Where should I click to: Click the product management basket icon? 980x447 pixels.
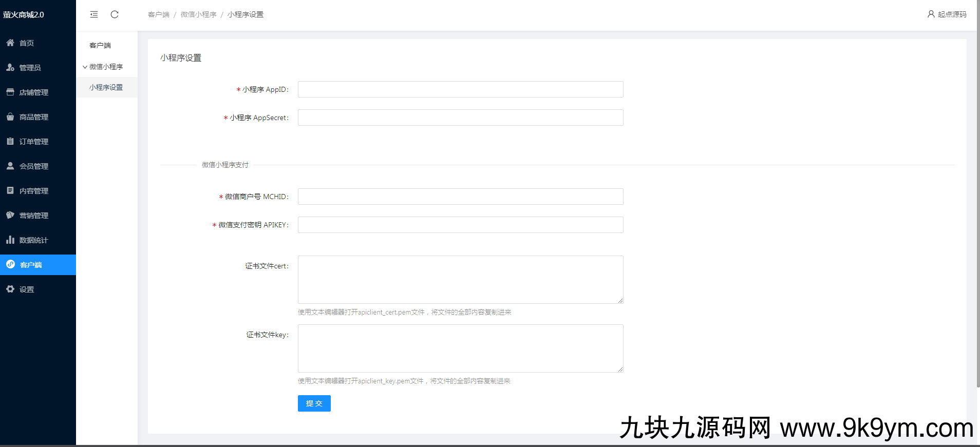[10, 117]
